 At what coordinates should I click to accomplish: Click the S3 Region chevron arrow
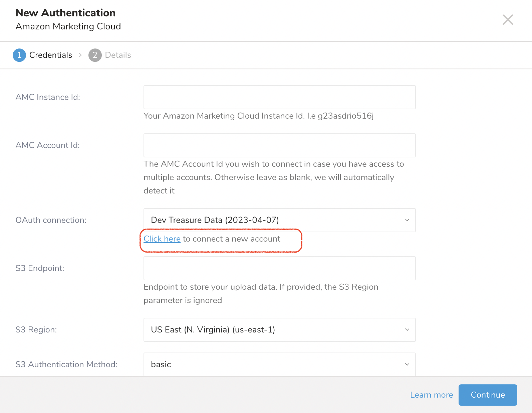407,330
